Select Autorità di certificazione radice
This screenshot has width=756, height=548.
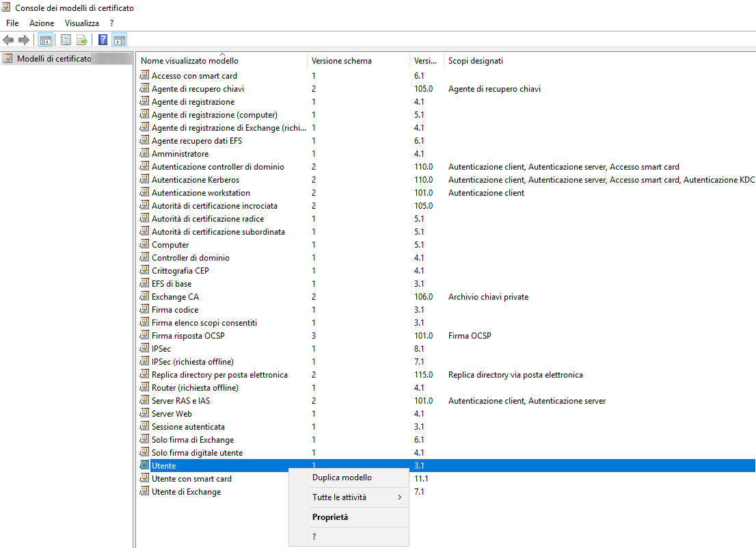click(208, 219)
